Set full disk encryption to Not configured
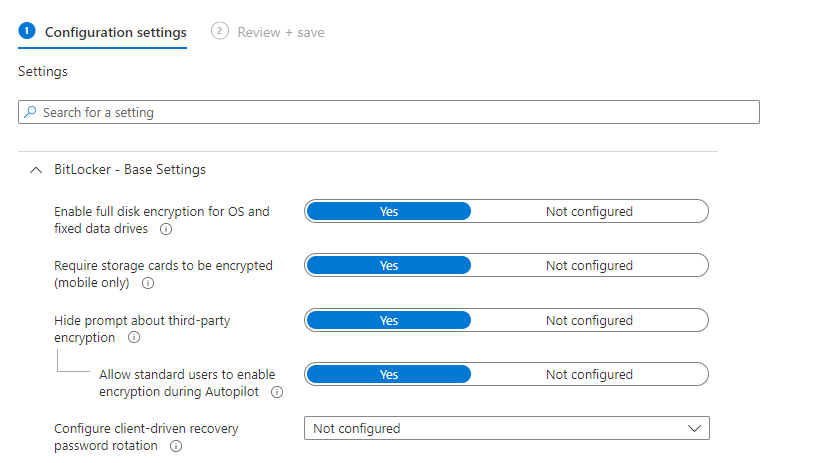The height and width of the screenshot is (463, 832). click(x=589, y=212)
